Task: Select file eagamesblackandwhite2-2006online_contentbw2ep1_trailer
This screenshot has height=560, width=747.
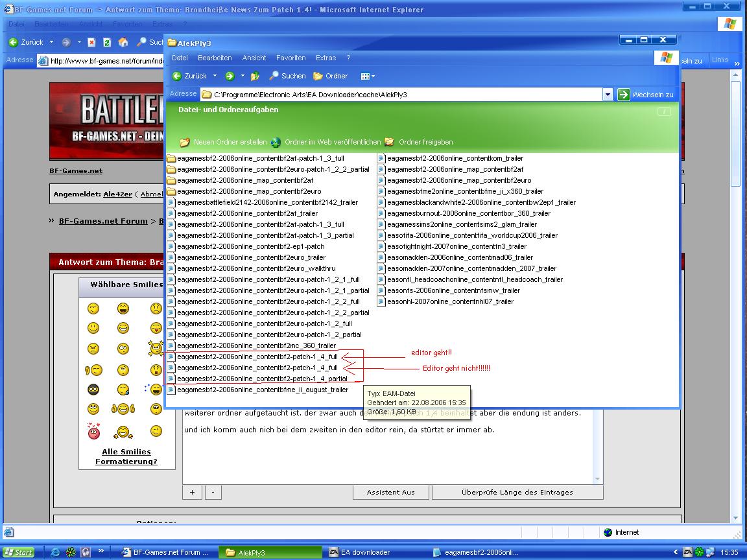Action: pos(477,202)
